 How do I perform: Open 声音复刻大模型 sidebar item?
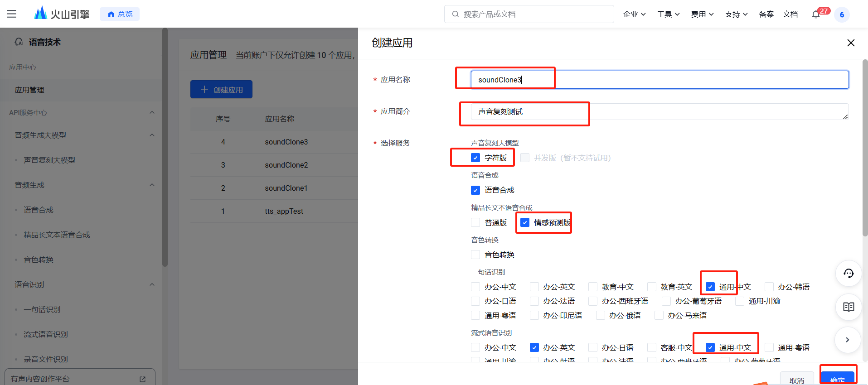click(x=49, y=160)
